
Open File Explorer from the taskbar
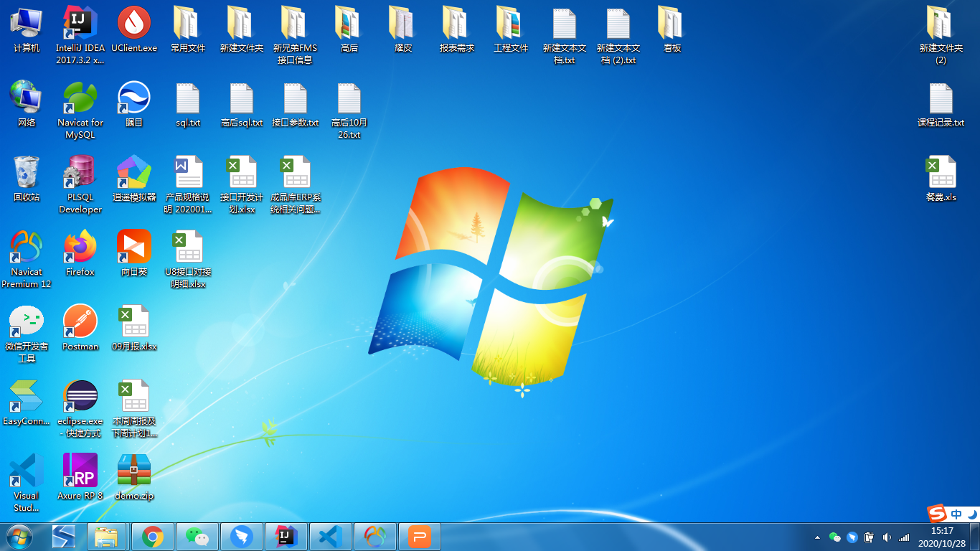pos(106,537)
